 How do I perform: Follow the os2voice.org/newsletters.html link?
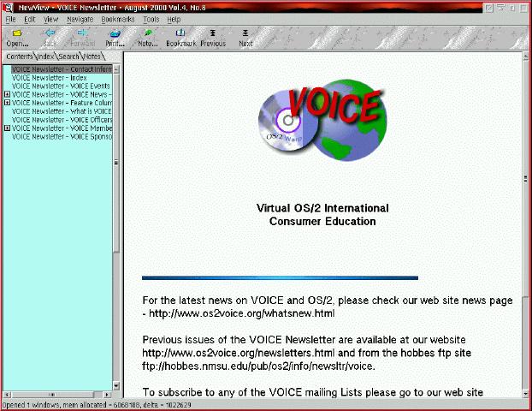coord(239,353)
